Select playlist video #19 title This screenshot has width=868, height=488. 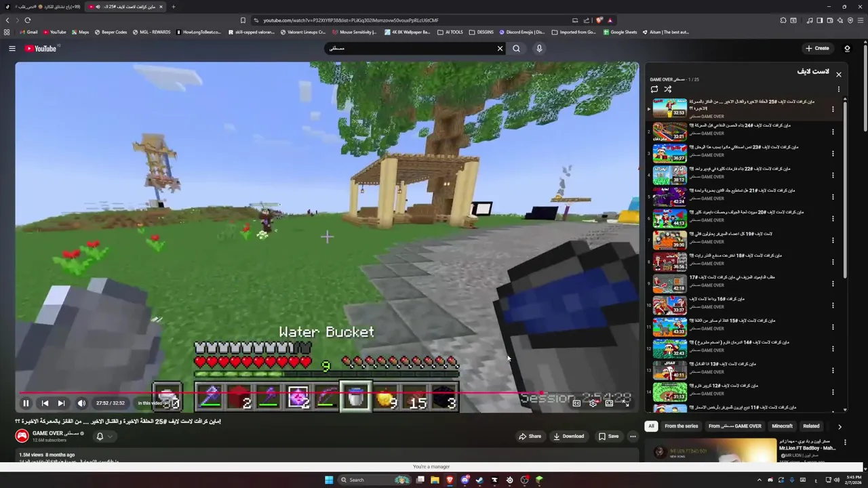pos(732,234)
